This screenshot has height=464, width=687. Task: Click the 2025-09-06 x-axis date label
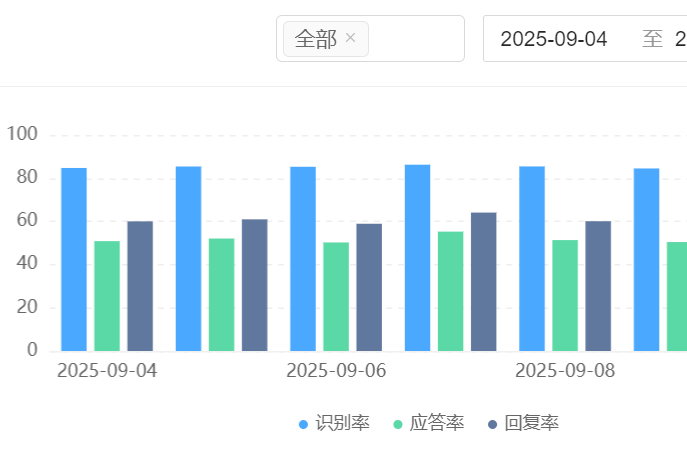[336, 371]
